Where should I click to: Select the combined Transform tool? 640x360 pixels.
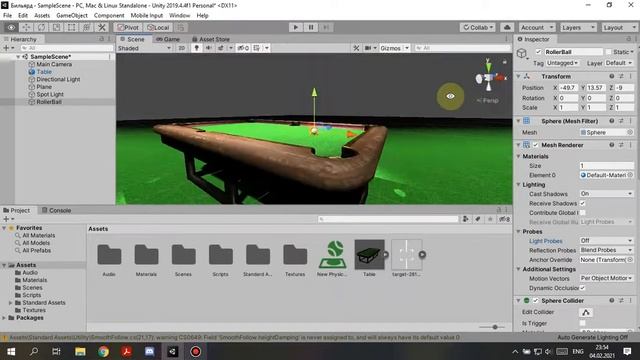tap(87, 27)
